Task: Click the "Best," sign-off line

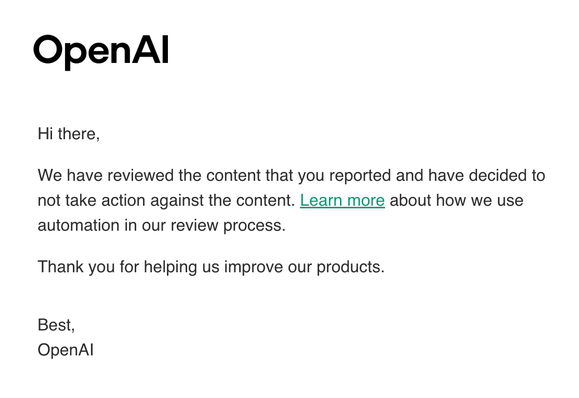Action: click(56, 325)
